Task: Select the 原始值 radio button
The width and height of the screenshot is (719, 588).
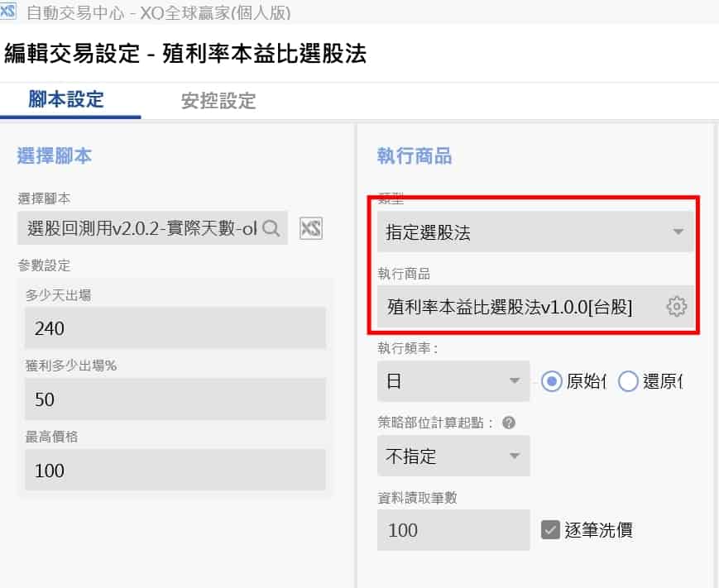Action: [x=551, y=381]
